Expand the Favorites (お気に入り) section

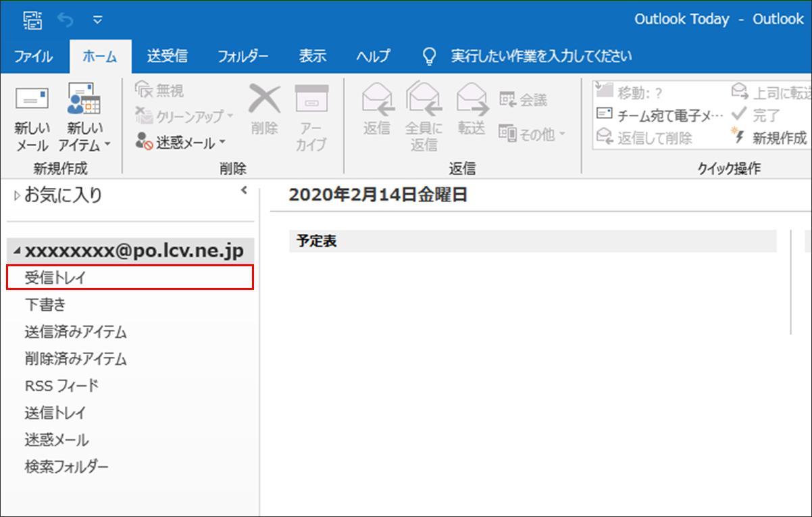click(x=18, y=195)
